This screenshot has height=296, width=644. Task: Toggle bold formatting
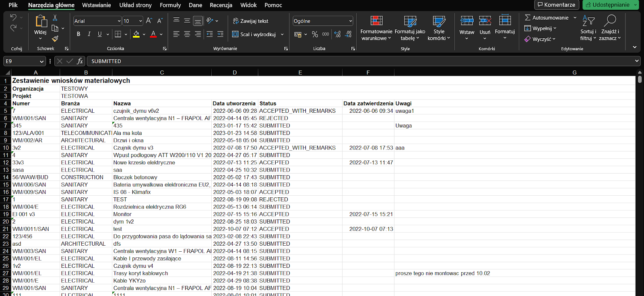[78, 34]
